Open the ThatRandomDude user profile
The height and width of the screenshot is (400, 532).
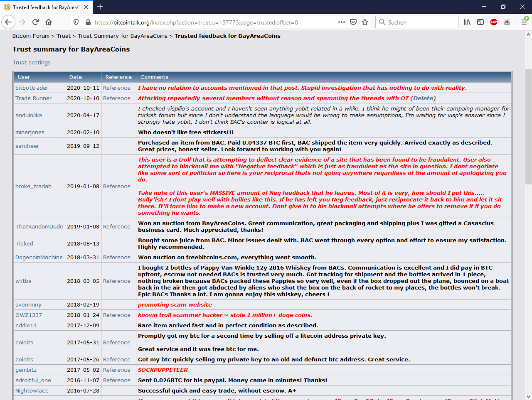(39, 227)
